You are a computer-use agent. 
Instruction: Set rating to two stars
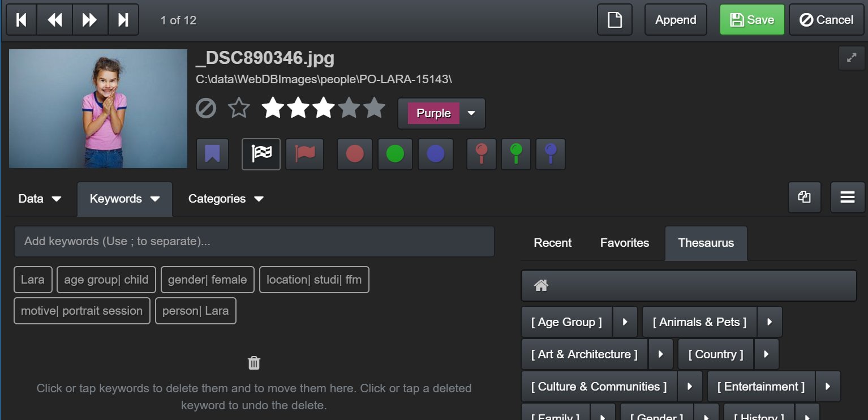pos(298,108)
